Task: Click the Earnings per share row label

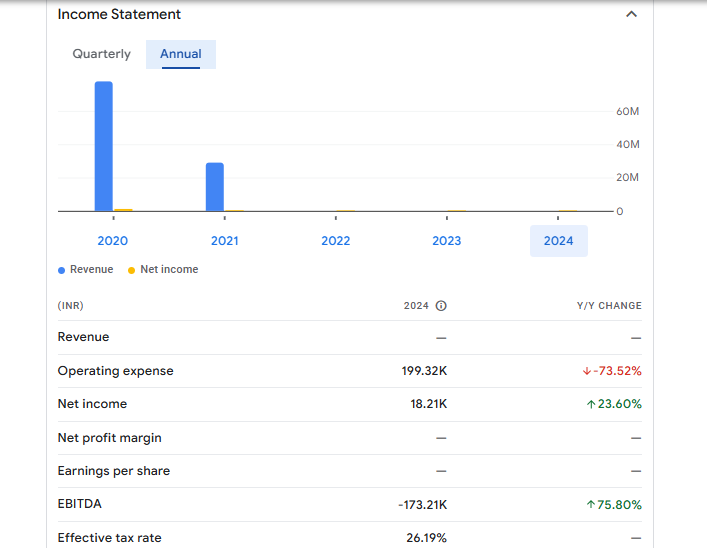Action: (x=114, y=471)
